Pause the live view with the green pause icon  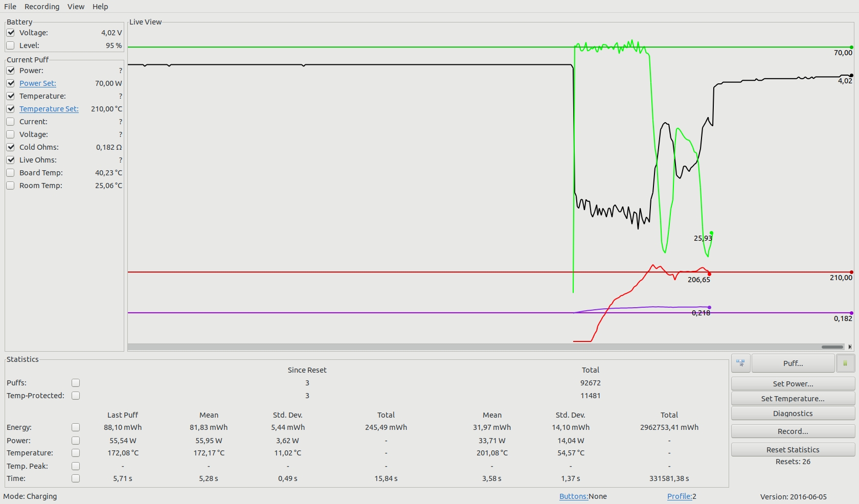point(845,363)
